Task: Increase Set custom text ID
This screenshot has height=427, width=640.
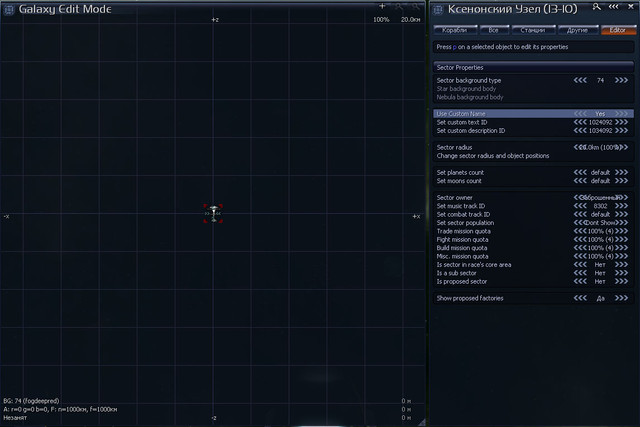Action: tap(621, 122)
